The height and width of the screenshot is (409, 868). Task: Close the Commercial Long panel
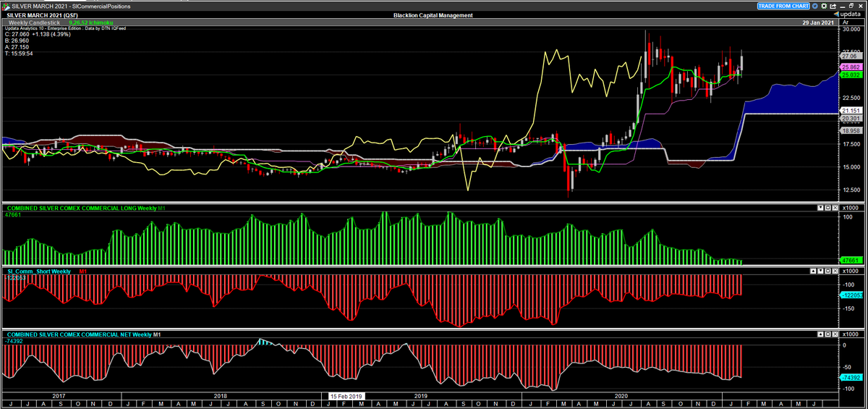click(835, 208)
